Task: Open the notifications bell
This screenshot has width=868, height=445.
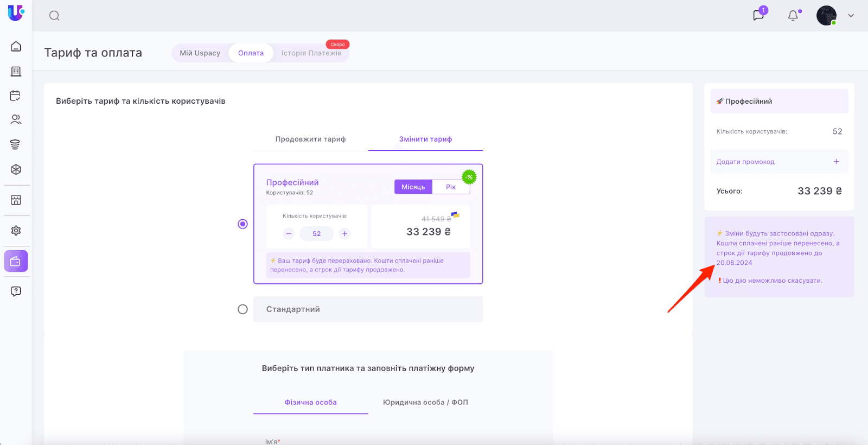Action: point(793,15)
